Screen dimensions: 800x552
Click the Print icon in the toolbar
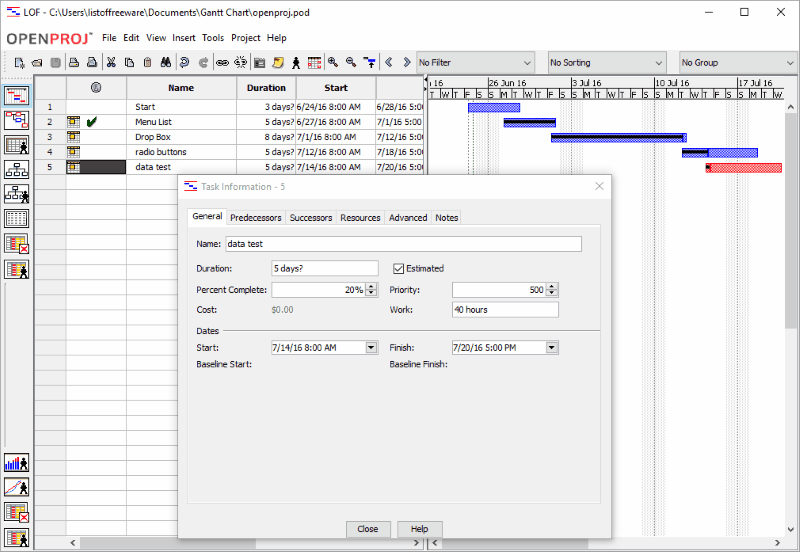(74, 63)
